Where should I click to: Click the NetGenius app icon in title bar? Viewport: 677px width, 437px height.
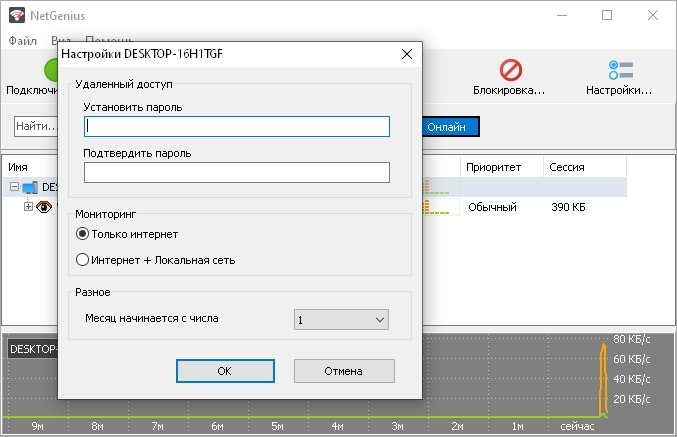click(x=17, y=16)
